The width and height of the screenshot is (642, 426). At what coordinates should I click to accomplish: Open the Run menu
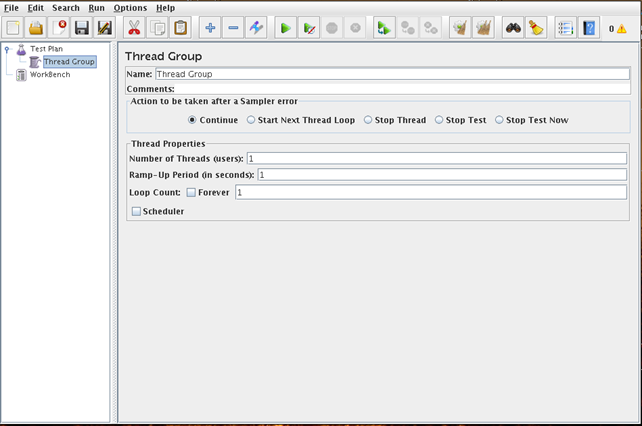pos(96,8)
